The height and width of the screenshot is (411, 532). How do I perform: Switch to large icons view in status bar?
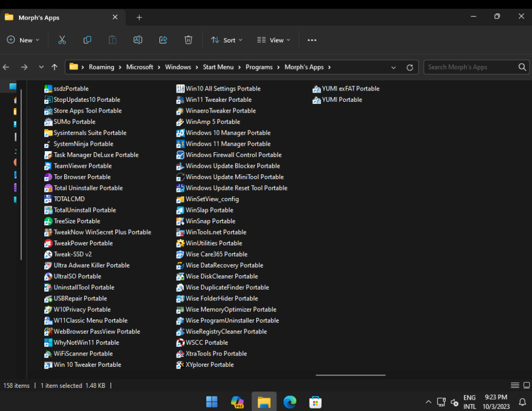[x=526, y=385]
